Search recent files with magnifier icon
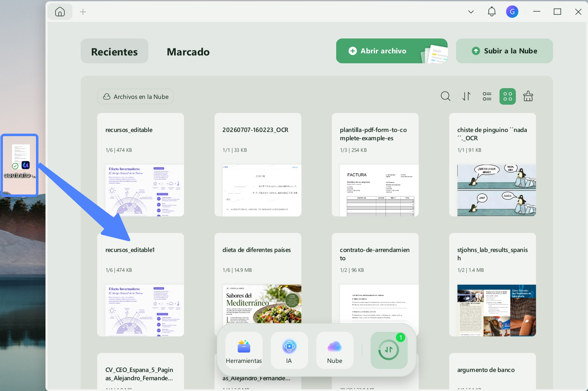Image resolution: width=588 pixels, height=391 pixels. point(445,96)
